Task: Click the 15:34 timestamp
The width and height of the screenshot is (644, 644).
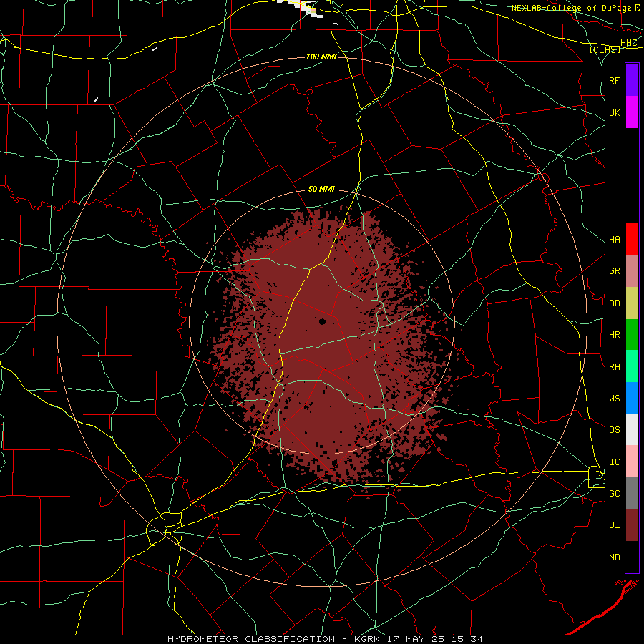Action: point(468,639)
